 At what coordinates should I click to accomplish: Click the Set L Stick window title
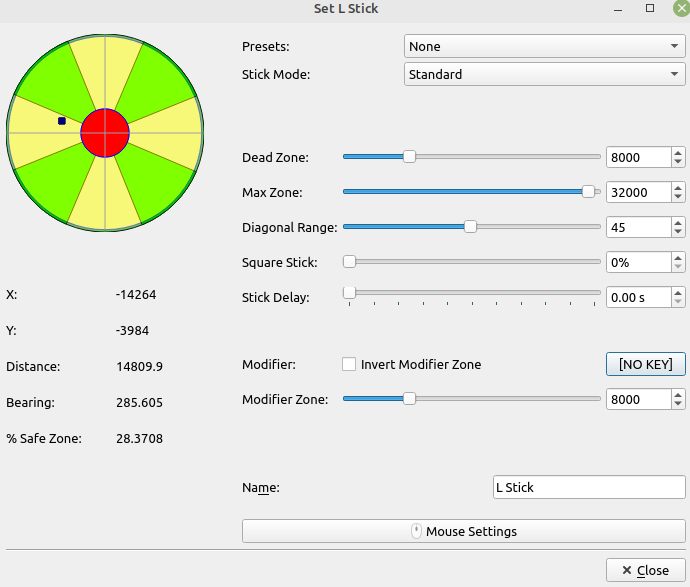click(x=346, y=9)
